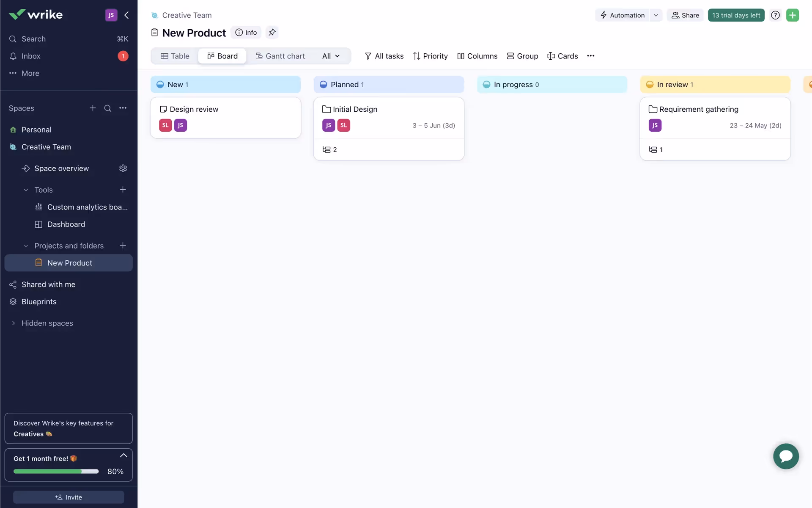Click the 80% progress bar
Image resolution: width=812 pixels, height=508 pixels.
[56, 471]
